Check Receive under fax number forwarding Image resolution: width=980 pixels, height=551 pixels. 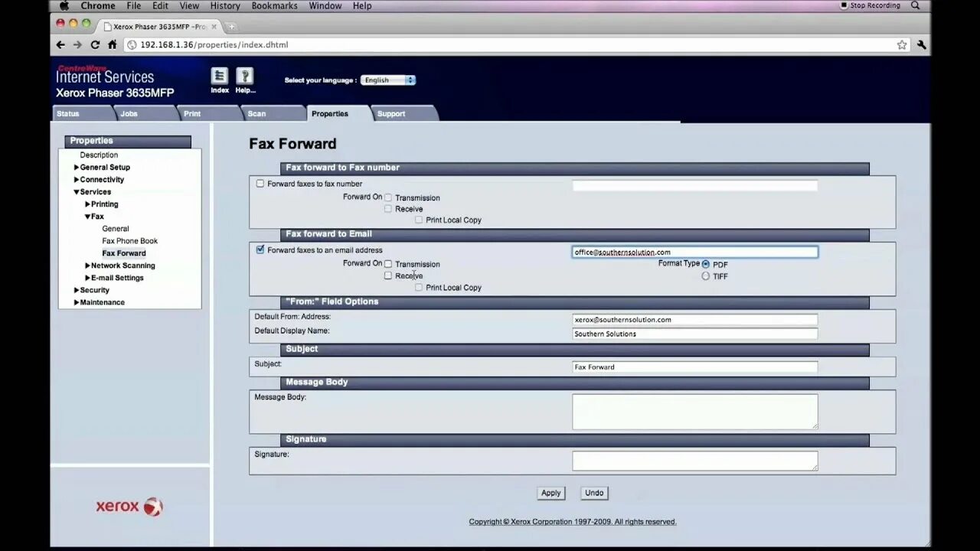[388, 209]
